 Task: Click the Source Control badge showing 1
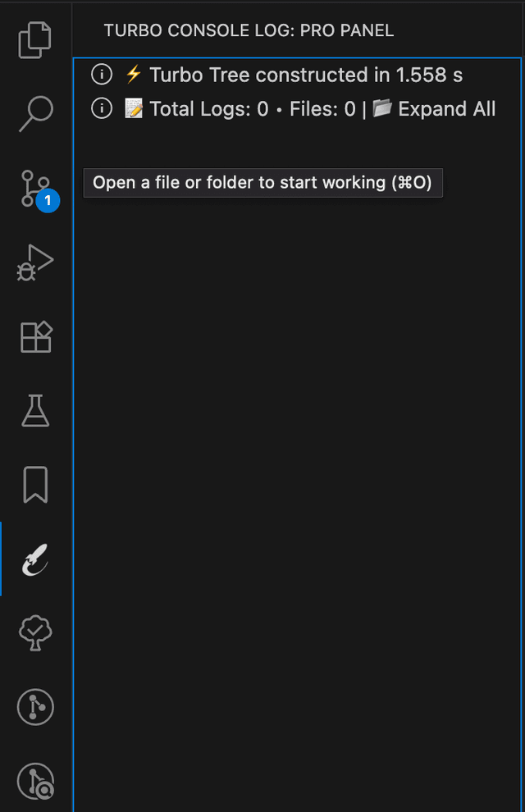pyautogui.click(x=48, y=200)
